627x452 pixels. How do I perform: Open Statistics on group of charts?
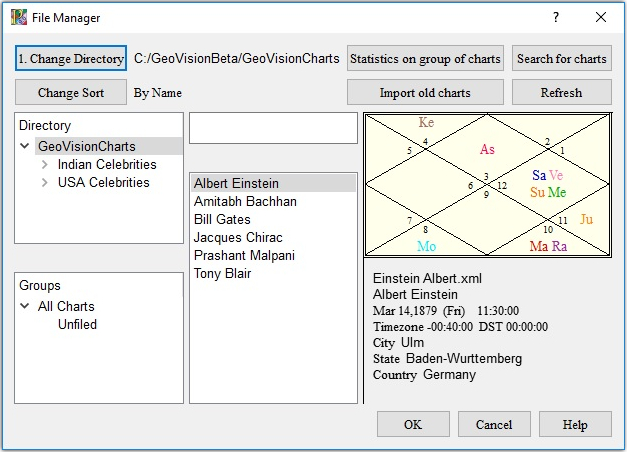(x=425, y=59)
